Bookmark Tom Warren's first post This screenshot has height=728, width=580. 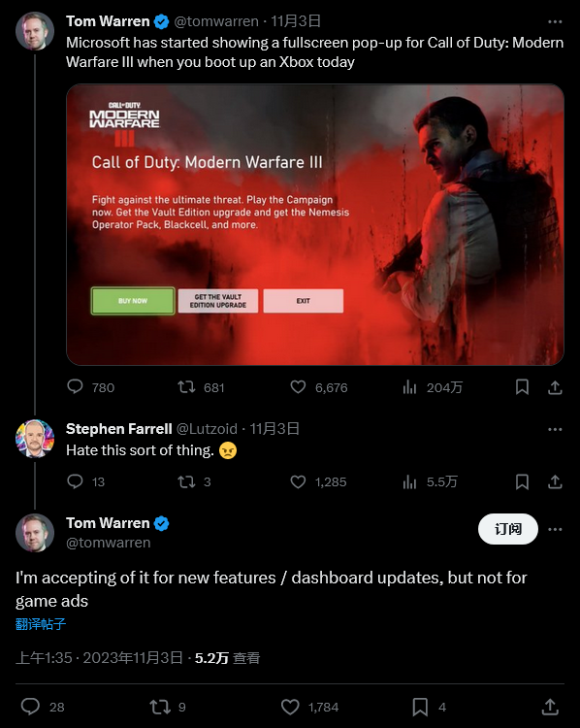point(522,386)
